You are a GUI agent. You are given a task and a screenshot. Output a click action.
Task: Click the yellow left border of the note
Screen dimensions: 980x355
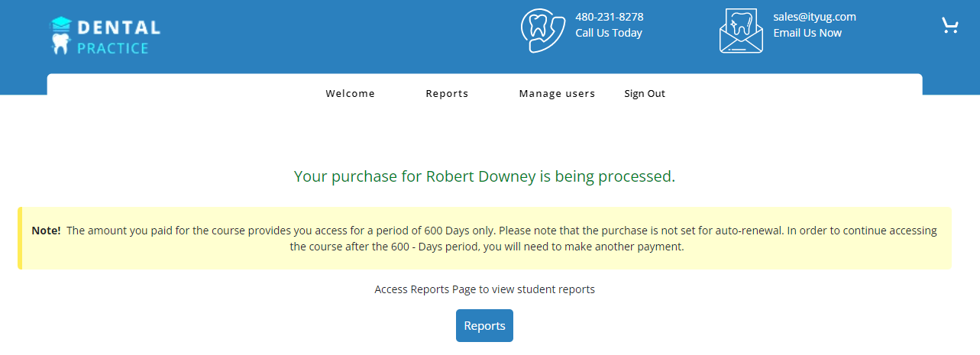20,238
